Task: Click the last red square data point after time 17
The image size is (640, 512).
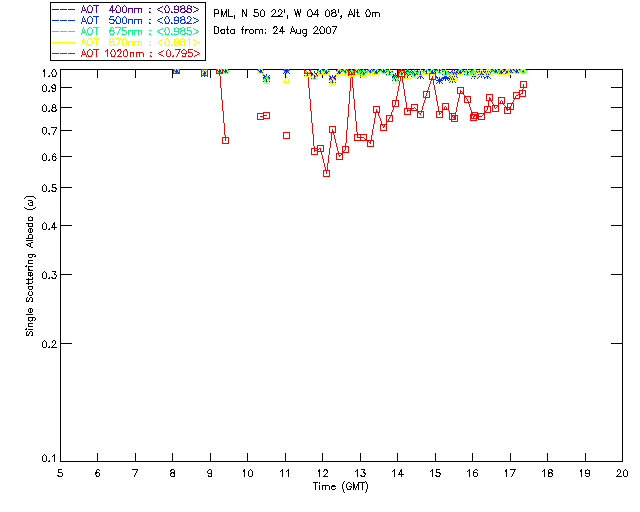Action: (x=524, y=85)
